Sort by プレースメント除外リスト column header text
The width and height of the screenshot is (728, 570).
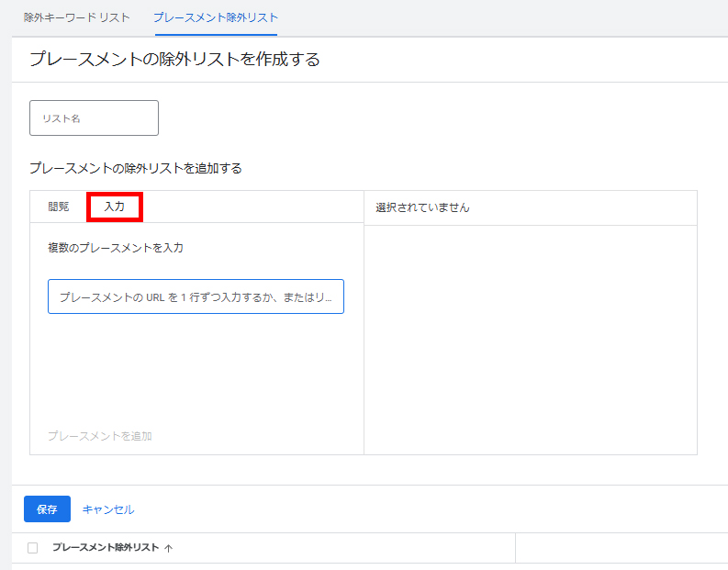106,548
